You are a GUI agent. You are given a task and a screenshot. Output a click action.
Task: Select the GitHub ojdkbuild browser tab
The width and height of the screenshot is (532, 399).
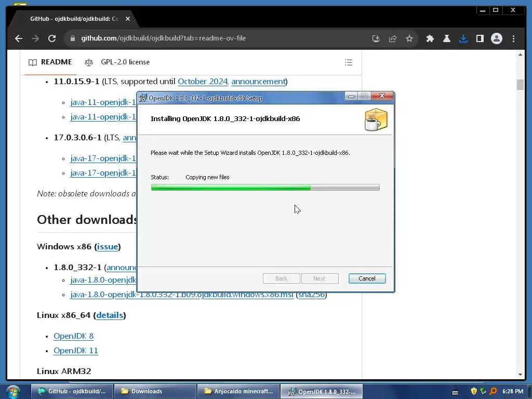pyautogui.click(x=74, y=19)
